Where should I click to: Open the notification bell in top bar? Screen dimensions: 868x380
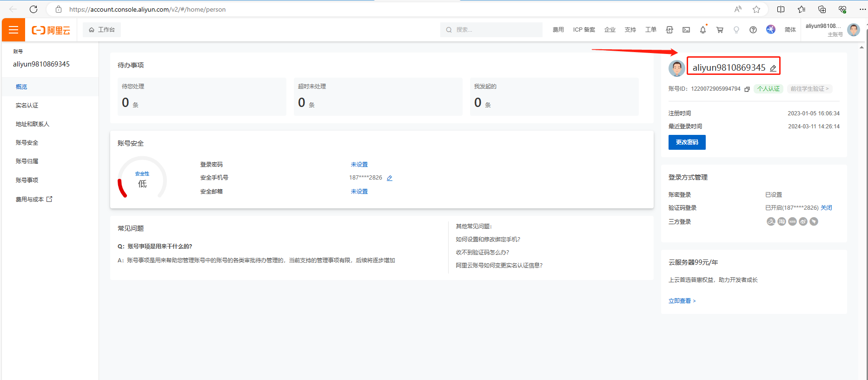pyautogui.click(x=702, y=30)
